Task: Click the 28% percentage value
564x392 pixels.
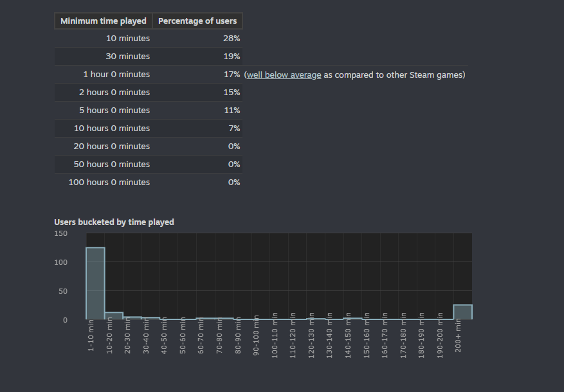Action: point(232,38)
